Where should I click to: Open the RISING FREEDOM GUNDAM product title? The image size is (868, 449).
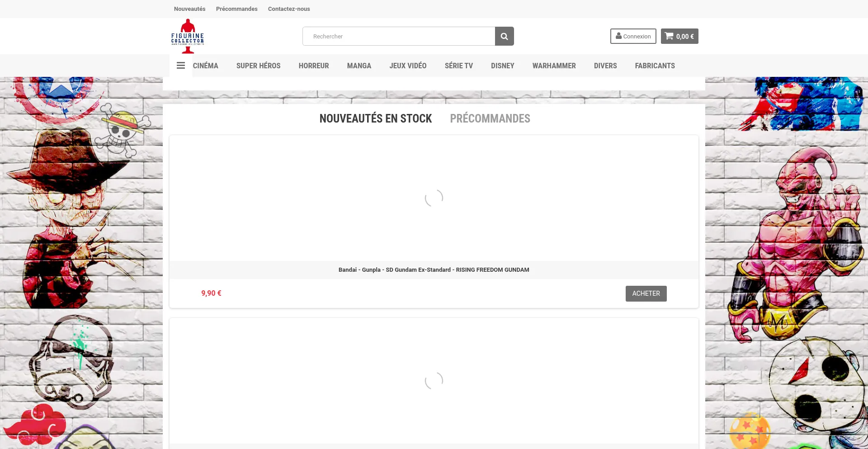click(434, 270)
